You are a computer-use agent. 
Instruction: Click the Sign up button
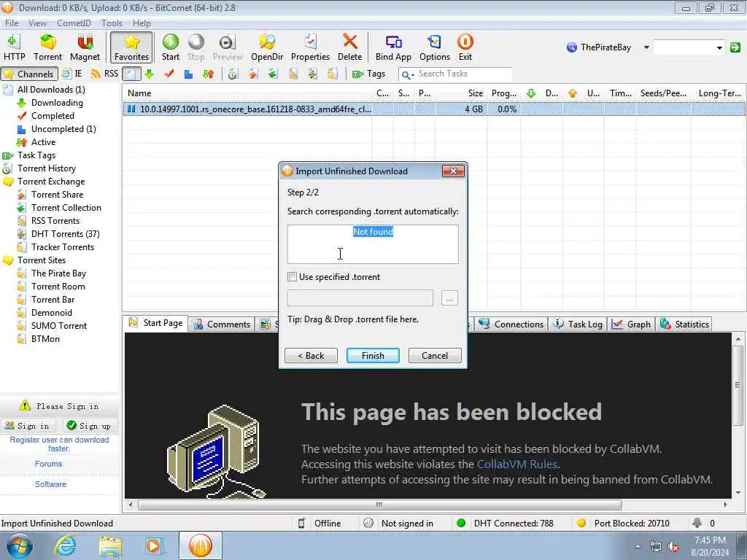point(88,426)
